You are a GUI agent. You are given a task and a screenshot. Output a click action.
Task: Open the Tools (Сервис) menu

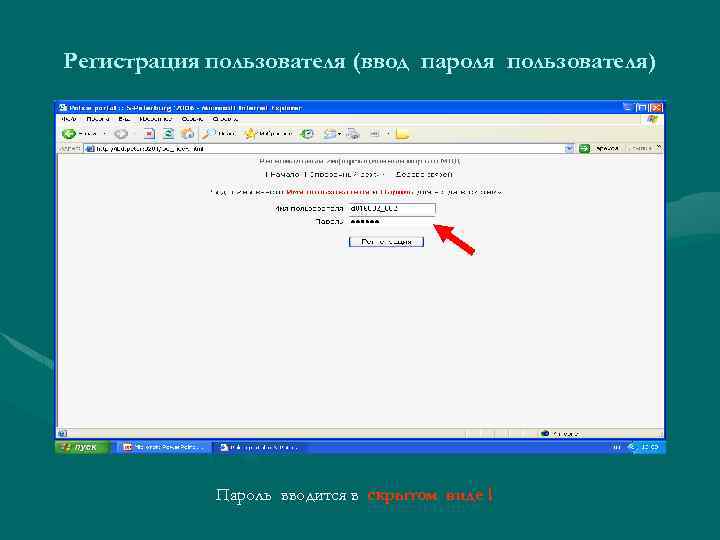pos(192,119)
